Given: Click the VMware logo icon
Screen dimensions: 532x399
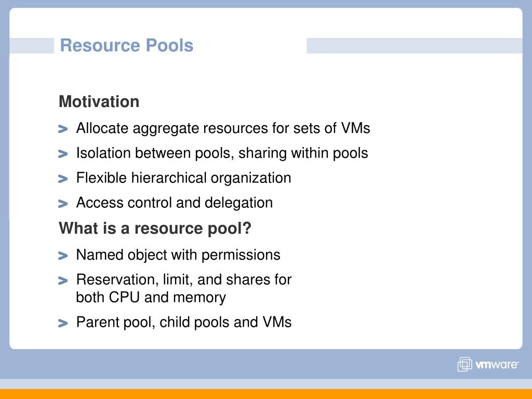Looking at the screenshot, I should pos(465,364).
